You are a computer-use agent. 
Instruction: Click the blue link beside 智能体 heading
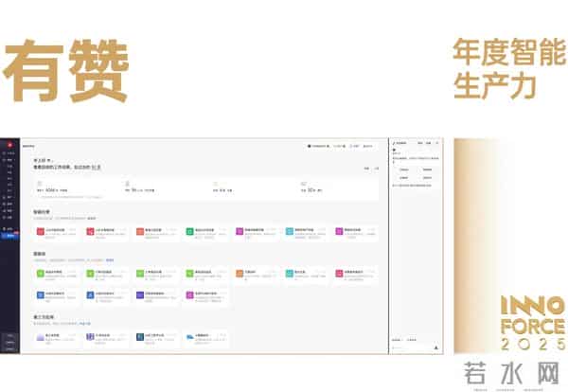[110, 259]
